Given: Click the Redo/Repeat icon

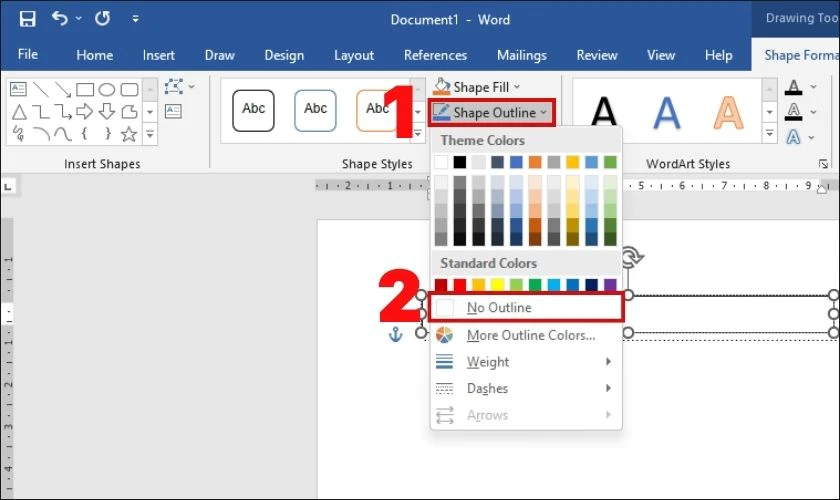Looking at the screenshot, I should click(x=102, y=19).
